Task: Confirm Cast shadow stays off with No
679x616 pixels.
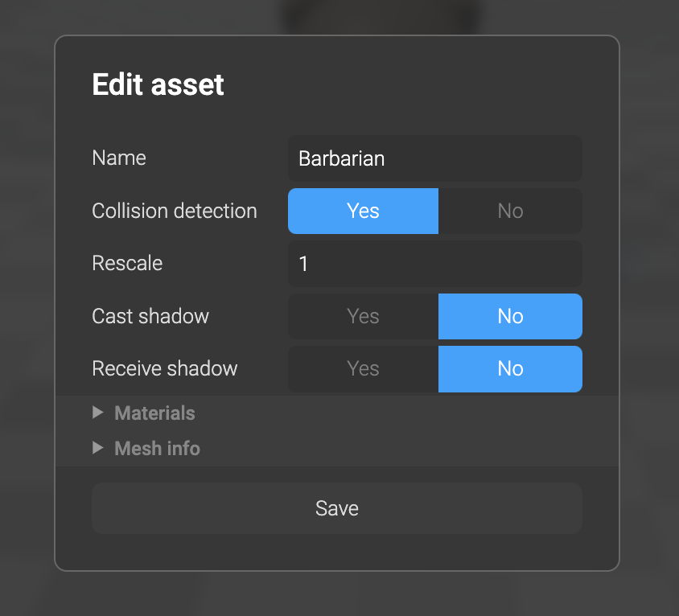Action: [x=510, y=316]
